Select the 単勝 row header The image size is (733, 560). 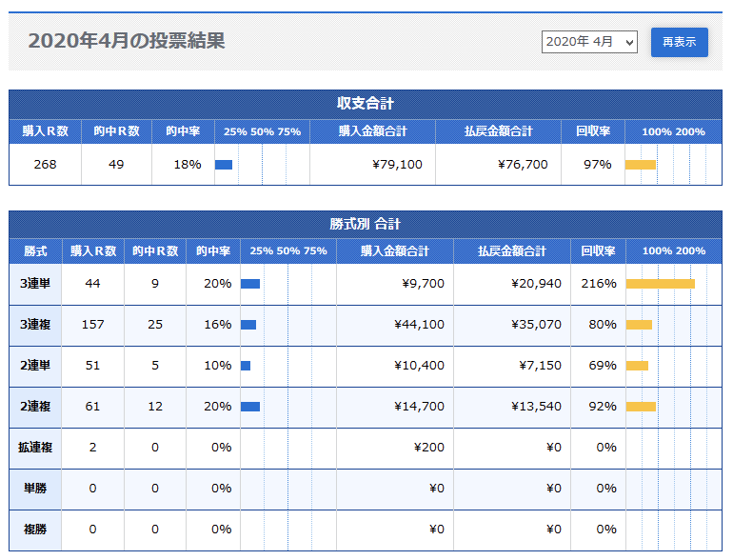pos(35,489)
